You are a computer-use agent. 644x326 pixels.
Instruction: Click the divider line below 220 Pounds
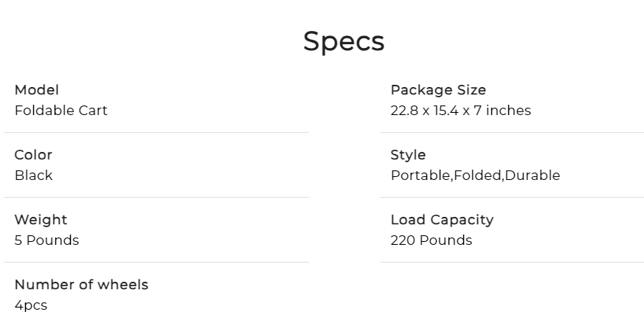pyautogui.click(x=511, y=263)
